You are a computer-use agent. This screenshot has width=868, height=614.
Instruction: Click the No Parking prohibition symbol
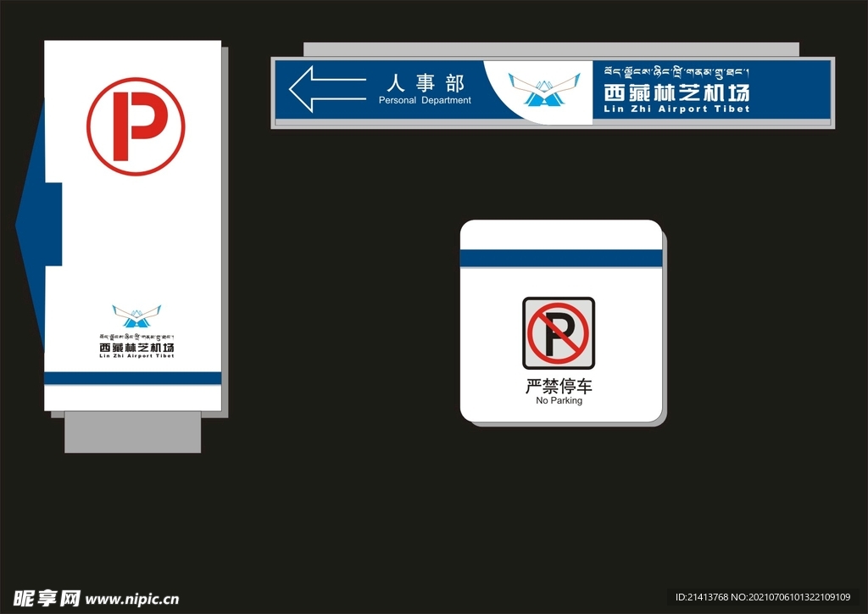click(x=559, y=333)
